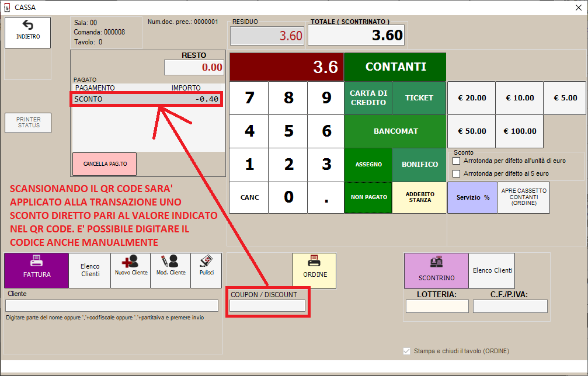Screen dimensions: 588x376
Task: Check Arrotonda per difetto ai 5 euro
Action: click(x=457, y=173)
